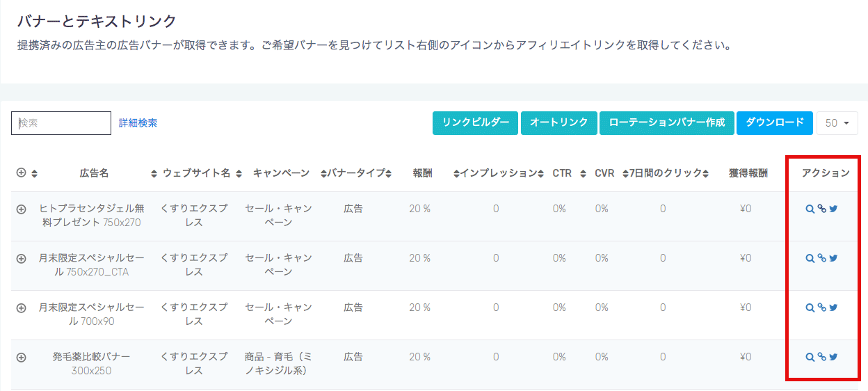Click the オートリンク button
Viewport: 868px width, 391px height.
(559, 122)
